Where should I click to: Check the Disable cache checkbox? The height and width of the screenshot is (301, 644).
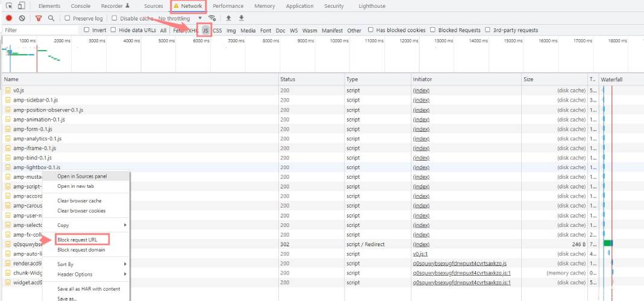point(115,19)
